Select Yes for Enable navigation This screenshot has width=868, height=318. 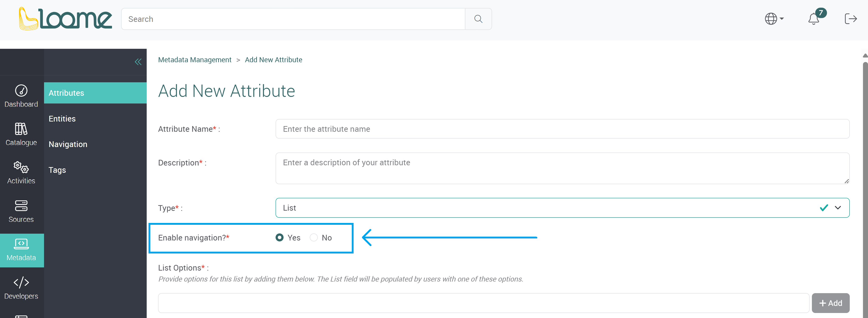tap(279, 238)
